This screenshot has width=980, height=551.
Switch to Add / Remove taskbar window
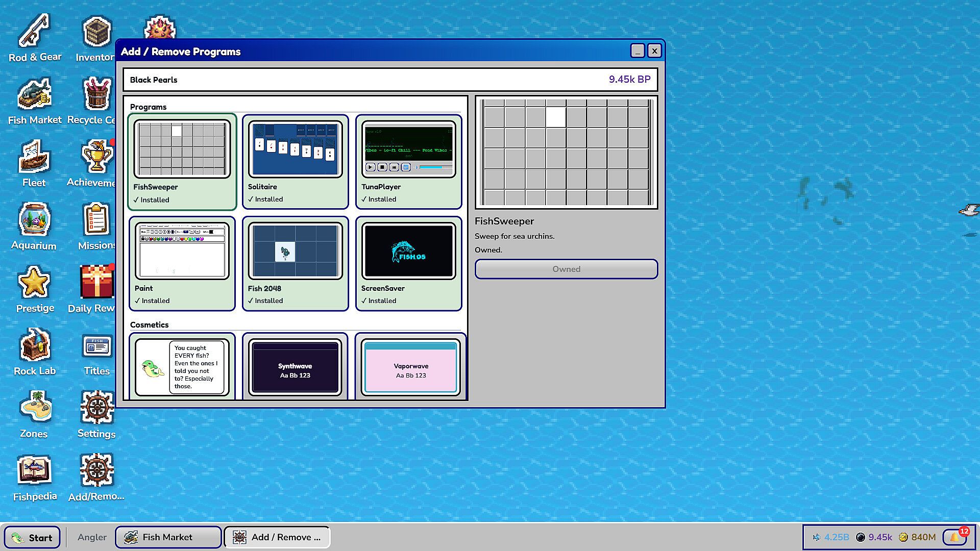click(277, 537)
